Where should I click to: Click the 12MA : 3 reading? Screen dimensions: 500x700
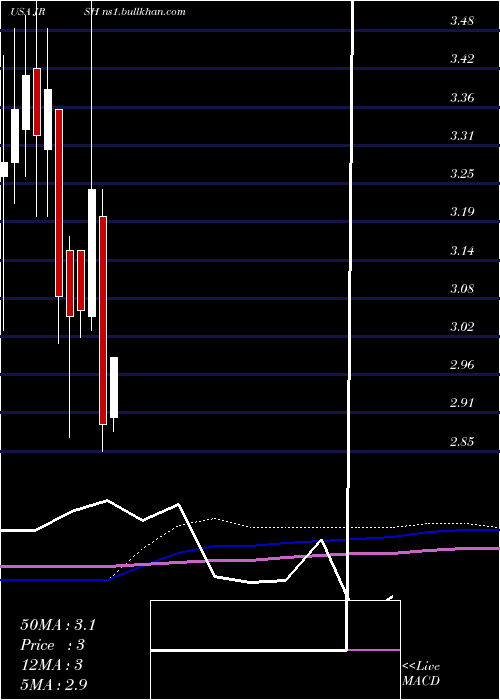[52, 665]
